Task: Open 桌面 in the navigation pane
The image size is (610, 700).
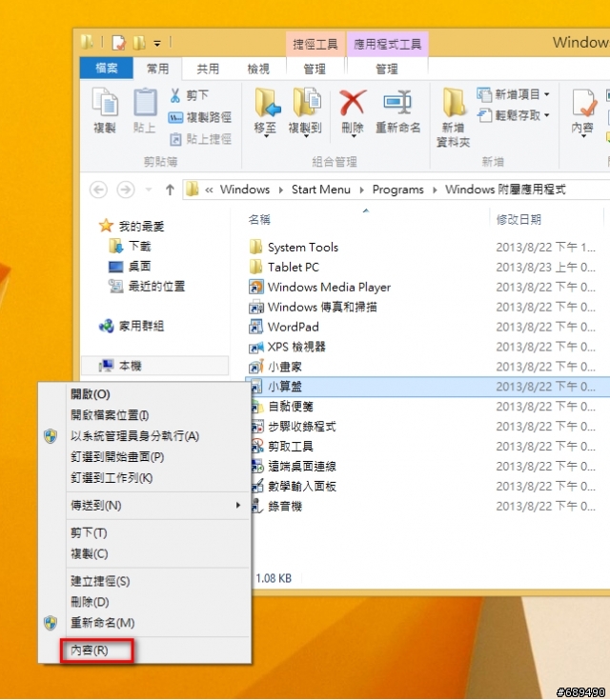Action: 130,267
